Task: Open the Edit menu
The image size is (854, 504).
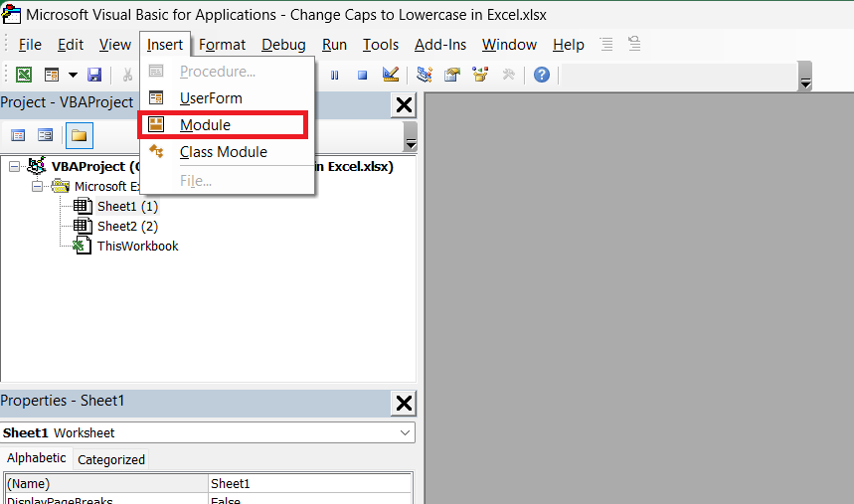Action: click(71, 45)
